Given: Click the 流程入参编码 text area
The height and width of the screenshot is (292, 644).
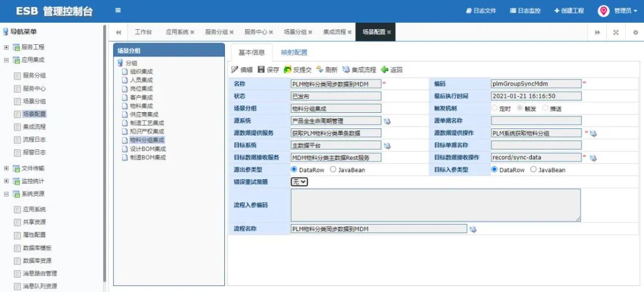Looking at the screenshot, I should 436,205.
